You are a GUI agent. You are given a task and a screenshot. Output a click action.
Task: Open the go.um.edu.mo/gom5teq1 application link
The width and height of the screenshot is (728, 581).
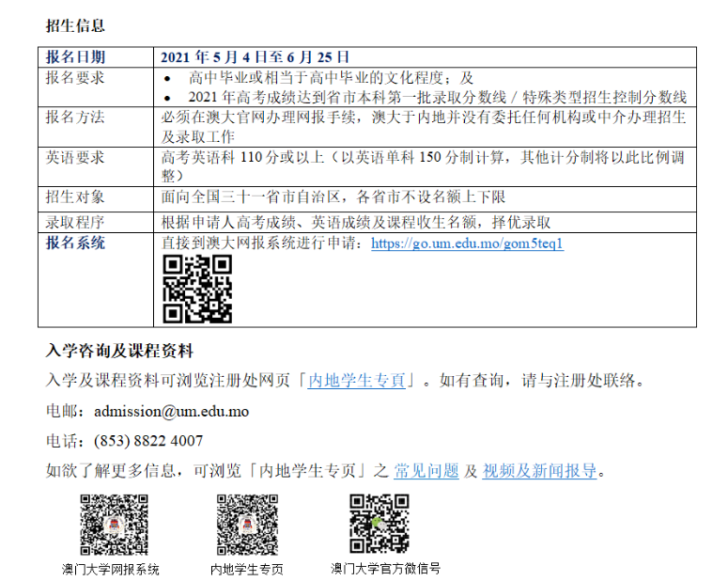point(467,243)
